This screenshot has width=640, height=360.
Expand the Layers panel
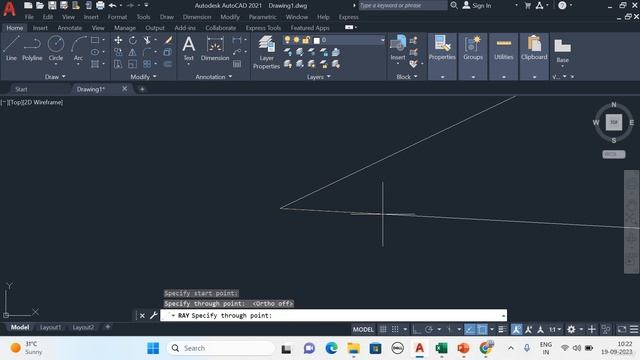(x=318, y=77)
